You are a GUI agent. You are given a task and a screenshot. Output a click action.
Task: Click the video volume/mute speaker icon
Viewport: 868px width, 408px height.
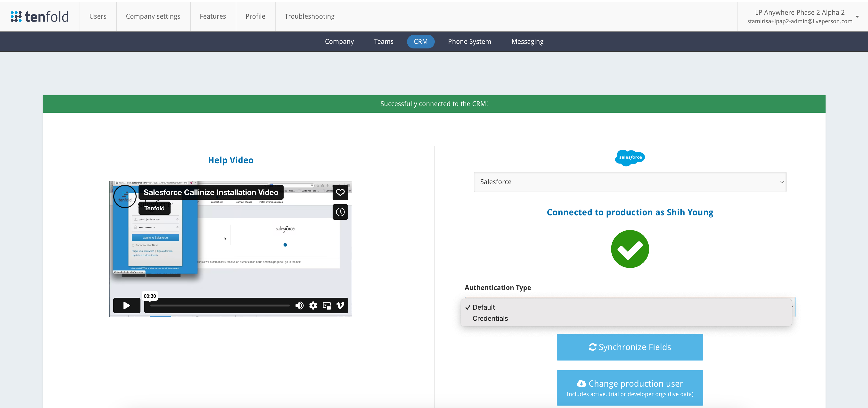click(300, 305)
